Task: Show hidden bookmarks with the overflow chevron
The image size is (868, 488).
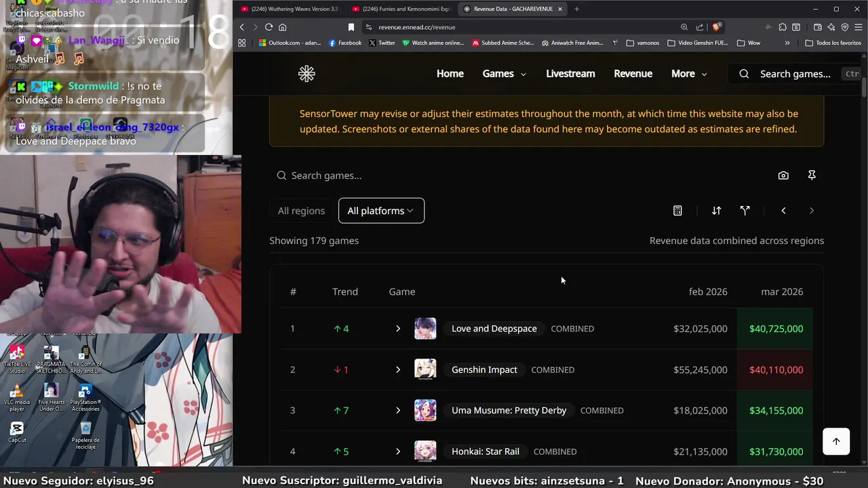Action: tap(787, 43)
